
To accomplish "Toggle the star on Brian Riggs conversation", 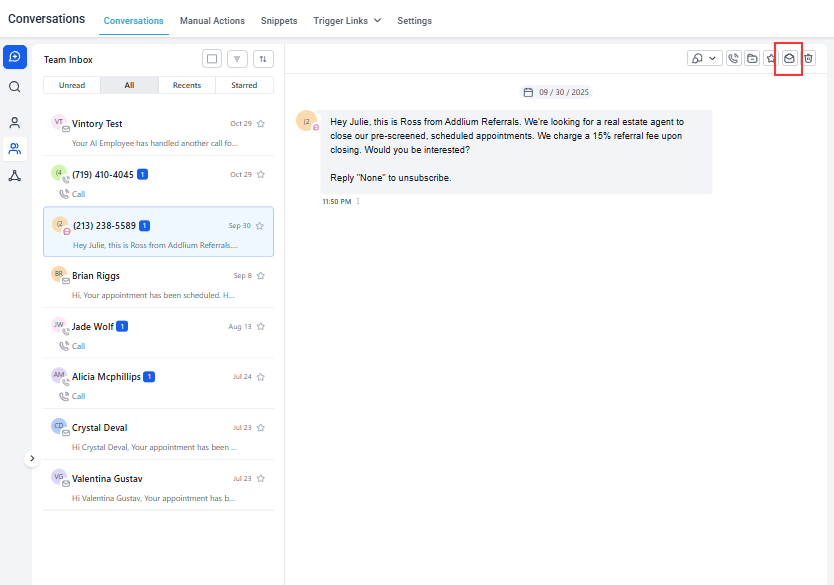I will (x=261, y=276).
